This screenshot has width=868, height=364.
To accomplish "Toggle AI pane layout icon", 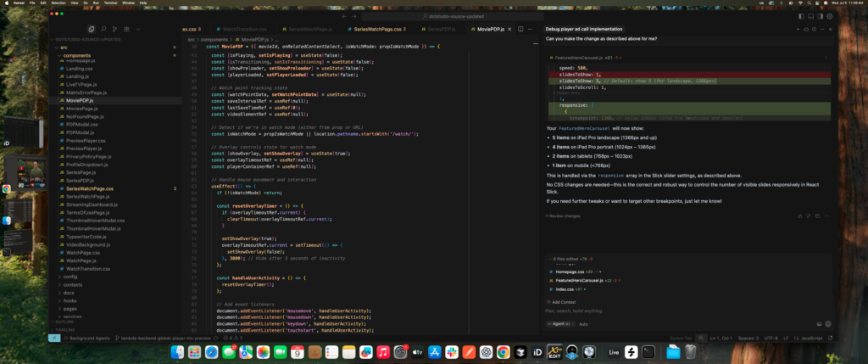I will point(820,17).
